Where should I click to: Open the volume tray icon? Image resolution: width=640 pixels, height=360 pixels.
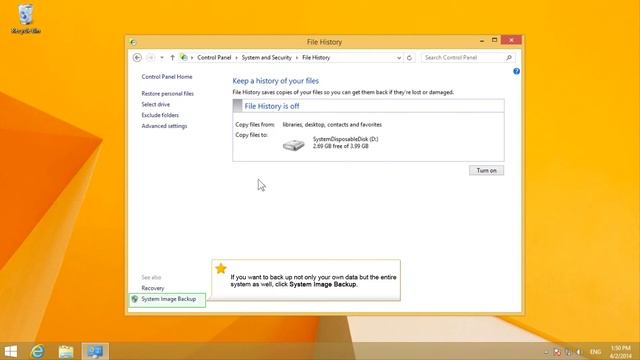click(x=579, y=352)
